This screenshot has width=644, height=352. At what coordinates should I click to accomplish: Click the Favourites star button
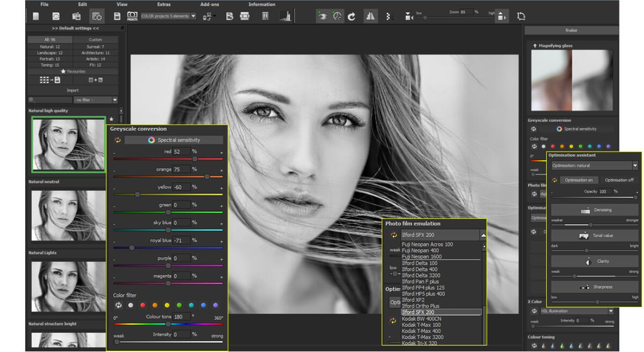pyautogui.click(x=72, y=71)
